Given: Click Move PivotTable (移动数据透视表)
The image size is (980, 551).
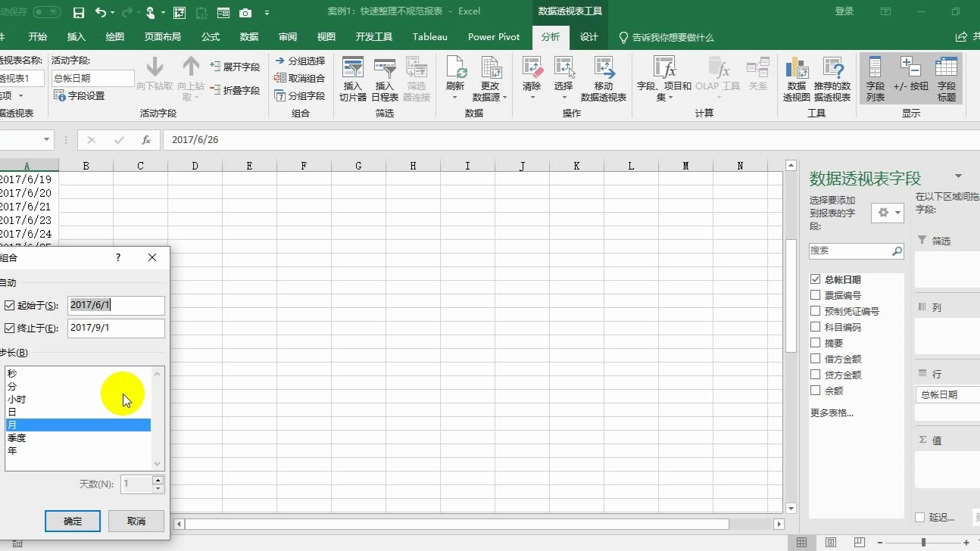Looking at the screenshot, I should click(x=604, y=79).
